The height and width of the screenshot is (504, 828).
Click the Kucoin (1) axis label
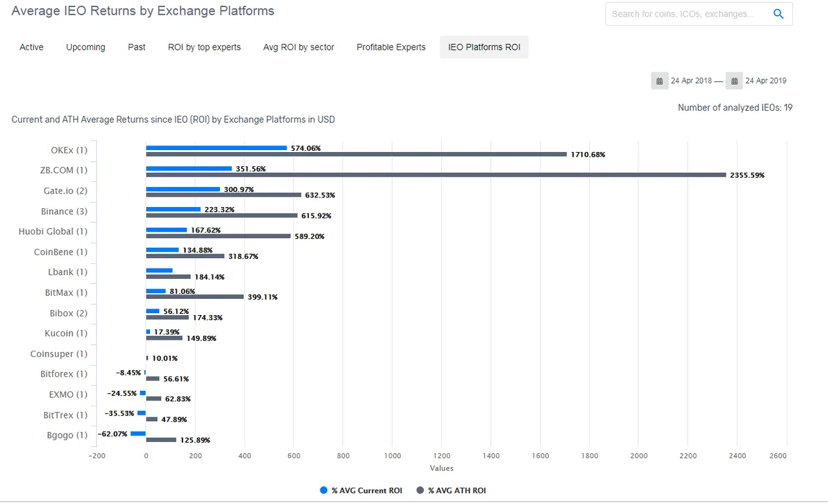[x=66, y=333]
